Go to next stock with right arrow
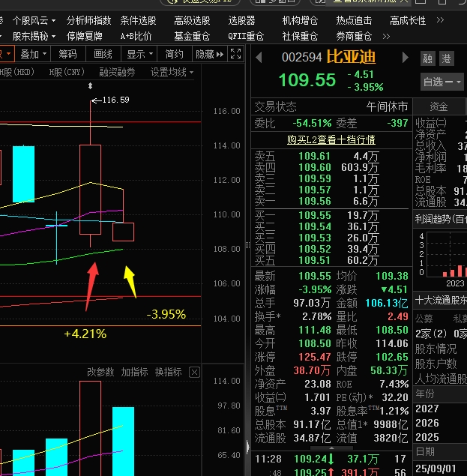 (x=405, y=58)
